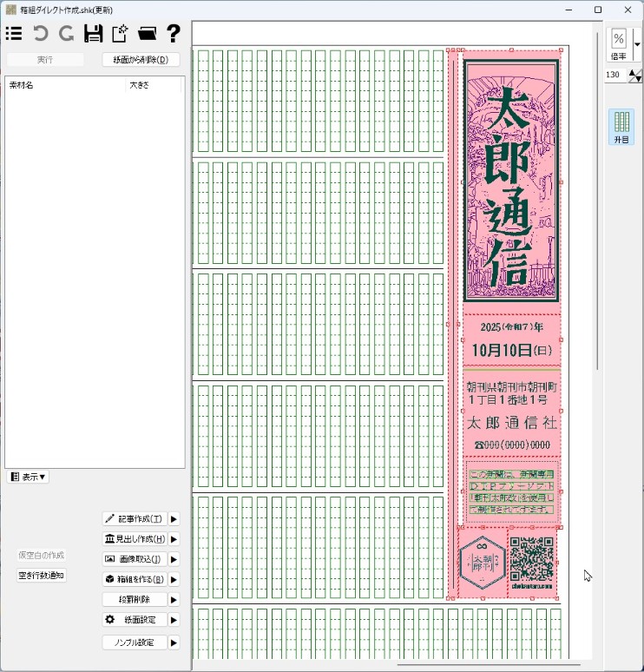
Task: Save the file with the floppy disk icon
Action: pyautogui.click(x=93, y=34)
